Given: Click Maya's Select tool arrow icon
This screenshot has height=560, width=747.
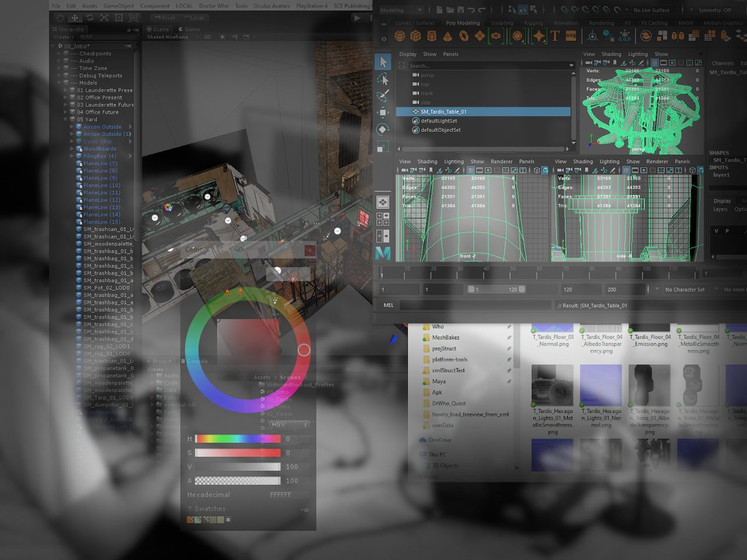Looking at the screenshot, I should 383,62.
